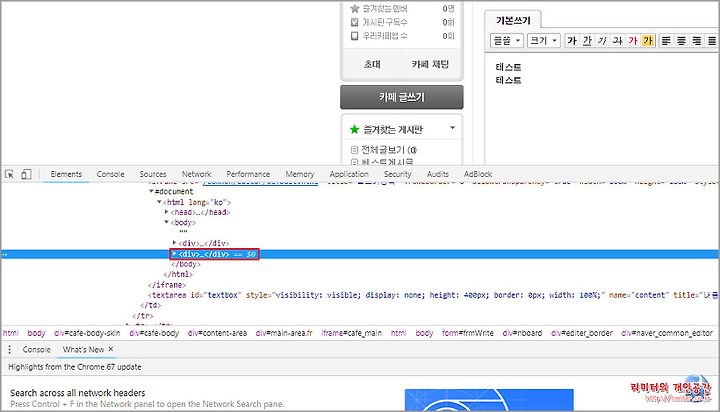Open the Performance tab
The image size is (720, 412).
point(248,174)
